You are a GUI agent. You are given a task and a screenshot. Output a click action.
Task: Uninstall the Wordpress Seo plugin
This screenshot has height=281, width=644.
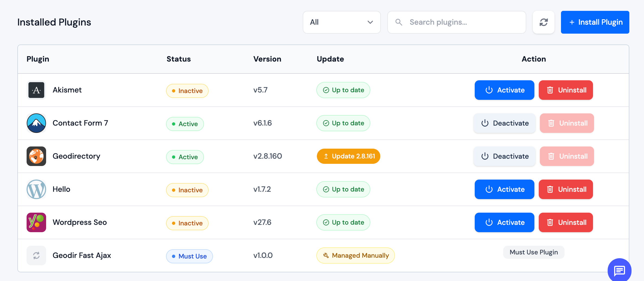[566, 222]
